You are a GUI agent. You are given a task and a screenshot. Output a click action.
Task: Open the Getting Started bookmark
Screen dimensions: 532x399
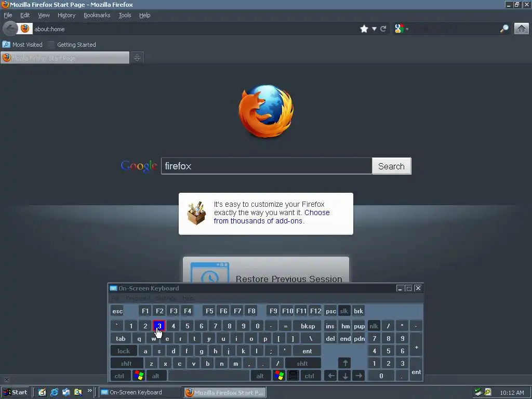(x=72, y=45)
